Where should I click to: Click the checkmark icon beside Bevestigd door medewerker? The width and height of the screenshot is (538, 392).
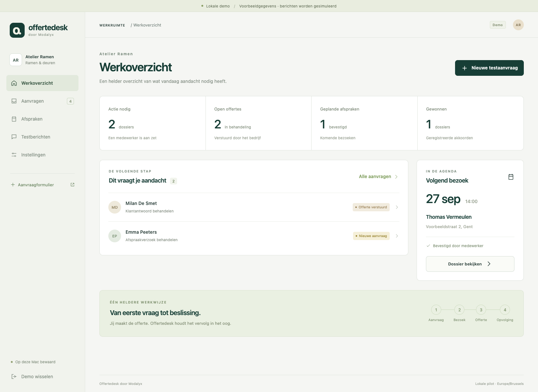click(x=428, y=246)
